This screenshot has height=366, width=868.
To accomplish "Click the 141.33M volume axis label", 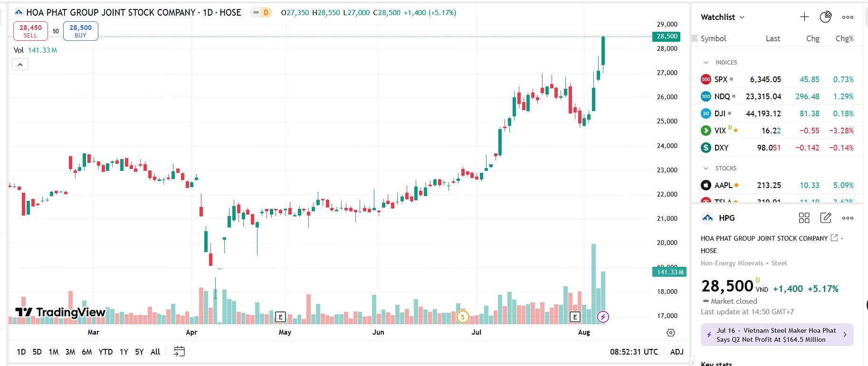I will (x=669, y=272).
